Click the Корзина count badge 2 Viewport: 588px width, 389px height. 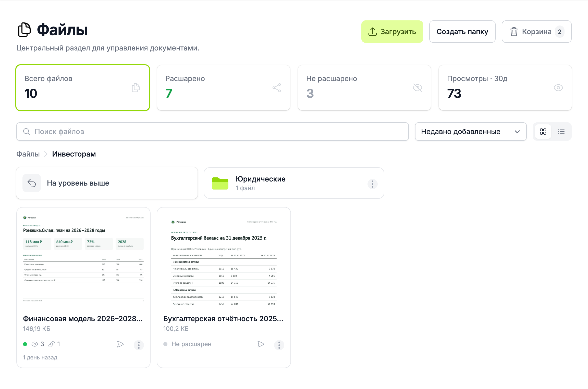click(560, 32)
